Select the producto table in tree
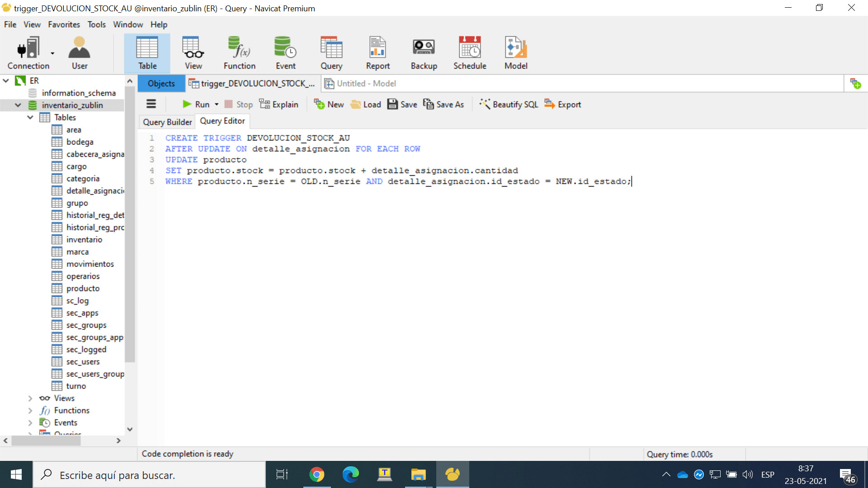868x488 pixels. (83, 288)
